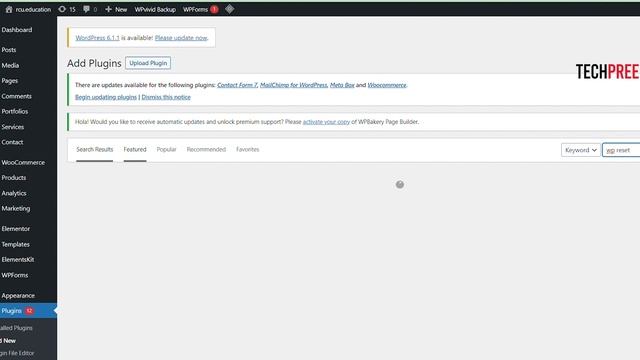Open ElementsKit in sidebar
The width and height of the screenshot is (640, 360).
(x=18, y=260)
